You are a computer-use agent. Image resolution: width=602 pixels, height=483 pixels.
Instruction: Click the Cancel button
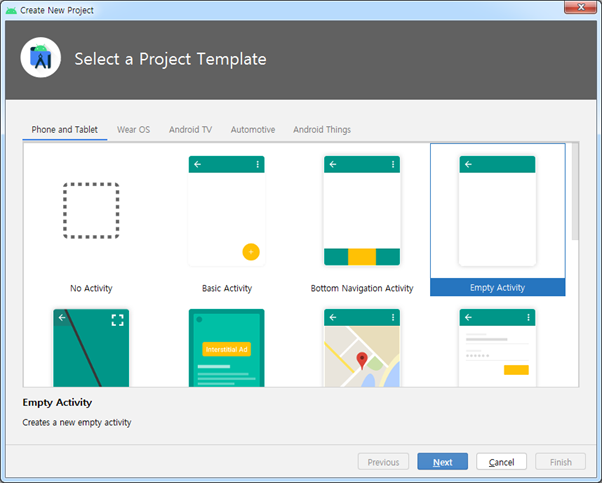click(x=501, y=462)
